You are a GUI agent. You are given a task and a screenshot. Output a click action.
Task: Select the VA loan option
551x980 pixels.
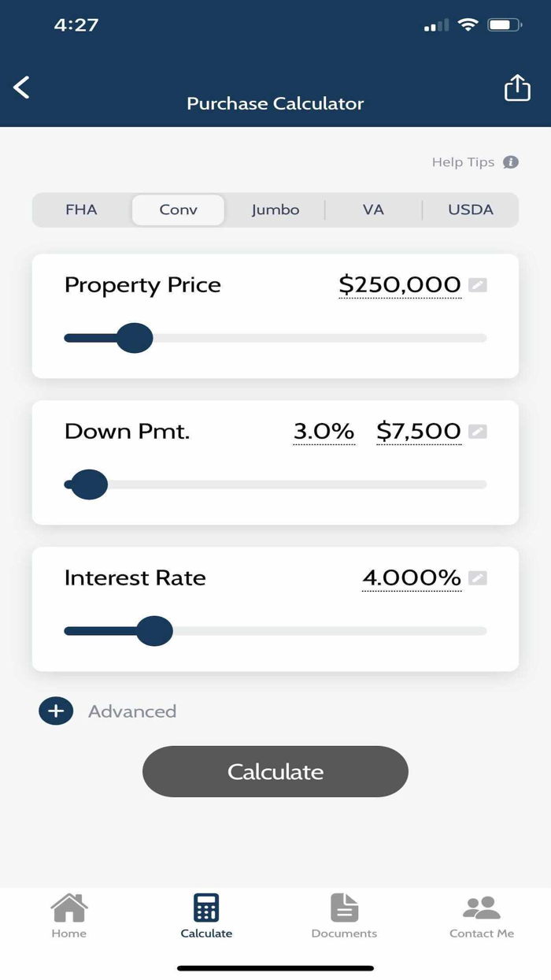(x=373, y=210)
